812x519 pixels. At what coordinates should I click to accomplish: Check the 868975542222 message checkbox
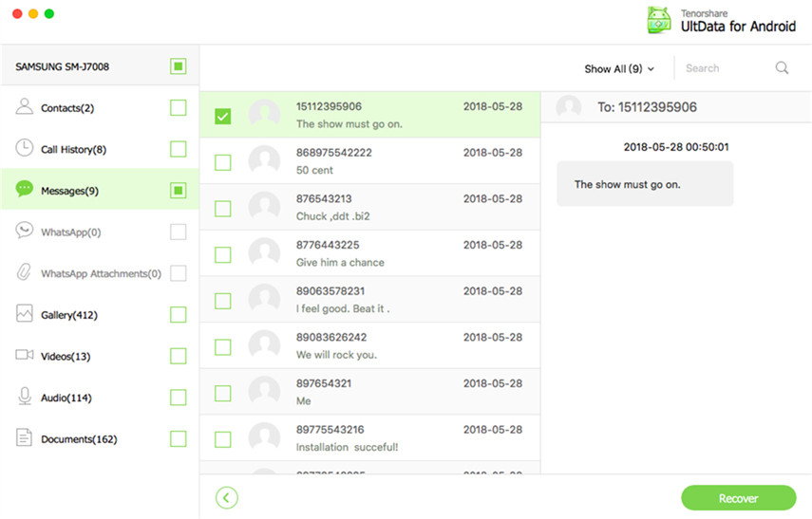tap(222, 162)
